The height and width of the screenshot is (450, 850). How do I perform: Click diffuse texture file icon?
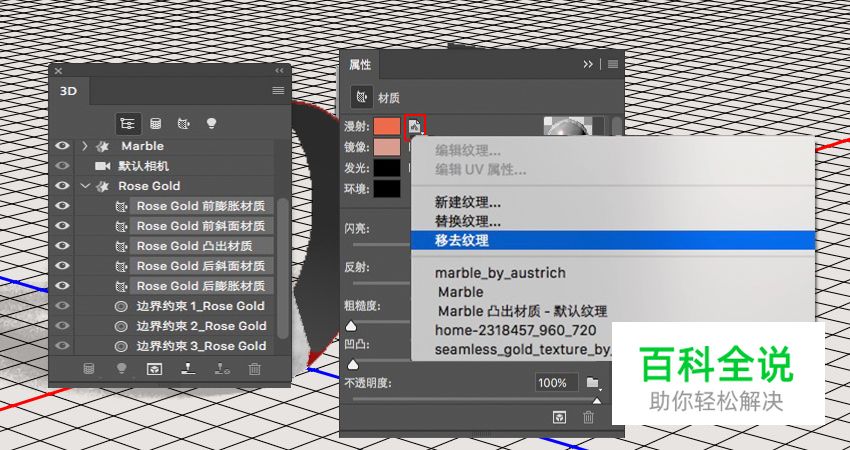415,127
